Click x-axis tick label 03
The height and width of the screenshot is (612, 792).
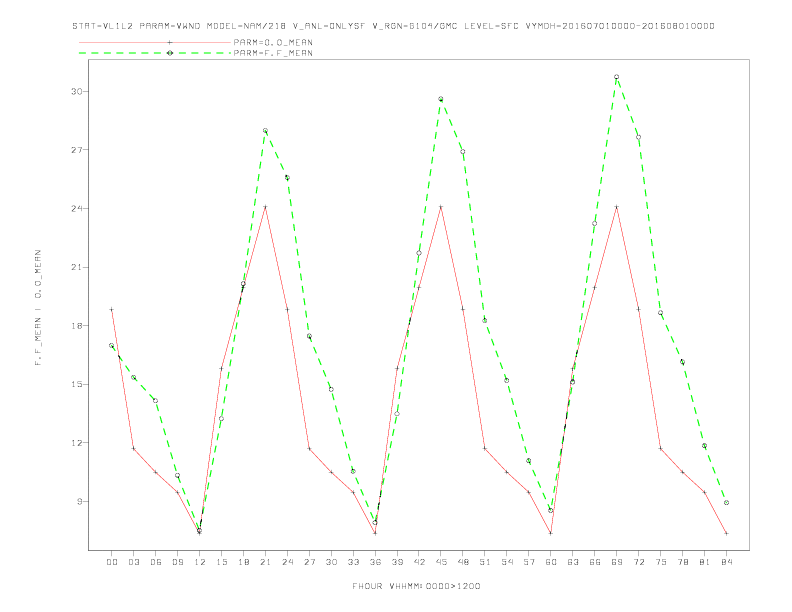(133, 562)
